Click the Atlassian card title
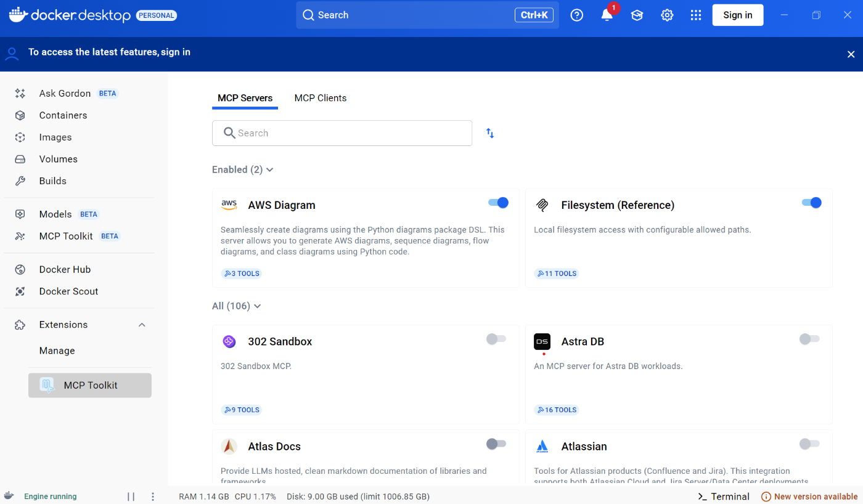Screen dimensions: 863x504 pyautogui.click(x=584, y=447)
